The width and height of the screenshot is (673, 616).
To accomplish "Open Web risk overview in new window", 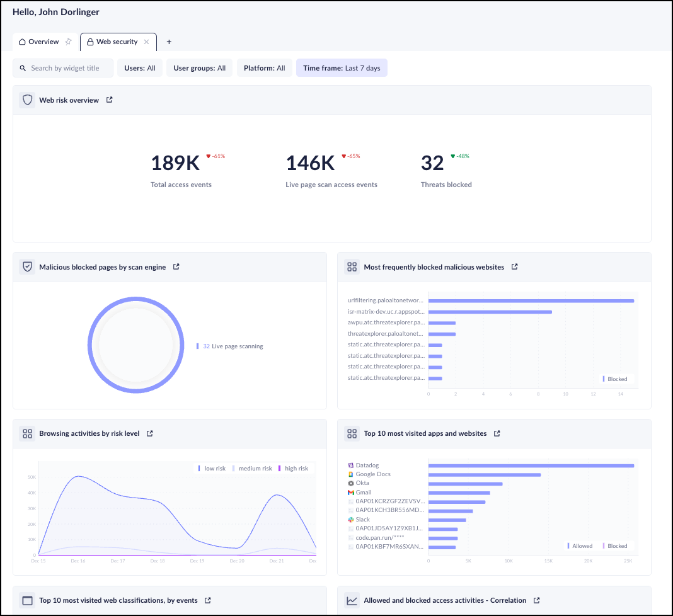I will click(x=110, y=100).
